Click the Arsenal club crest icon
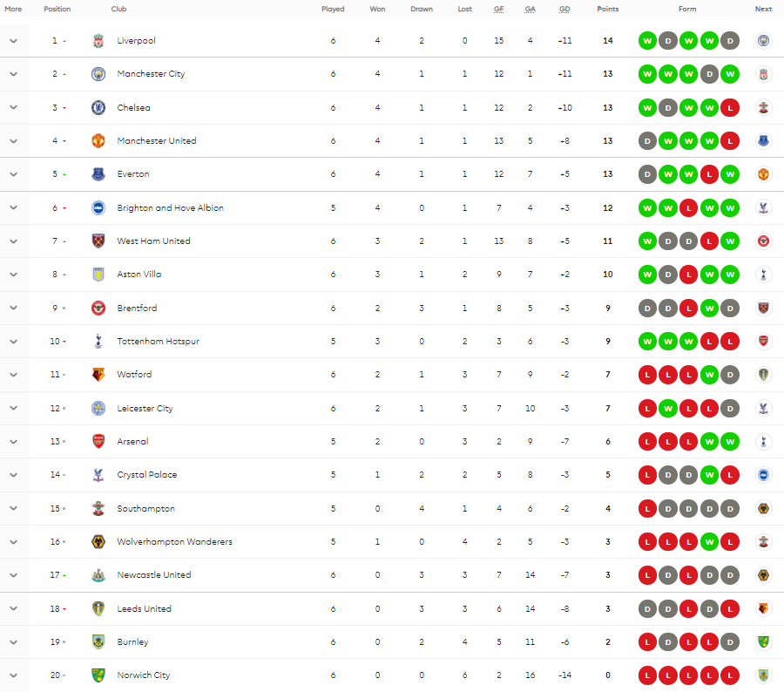 click(x=98, y=442)
